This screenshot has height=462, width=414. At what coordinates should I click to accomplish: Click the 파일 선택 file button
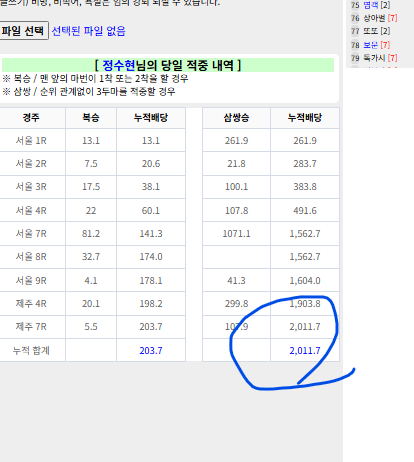[x=23, y=31]
